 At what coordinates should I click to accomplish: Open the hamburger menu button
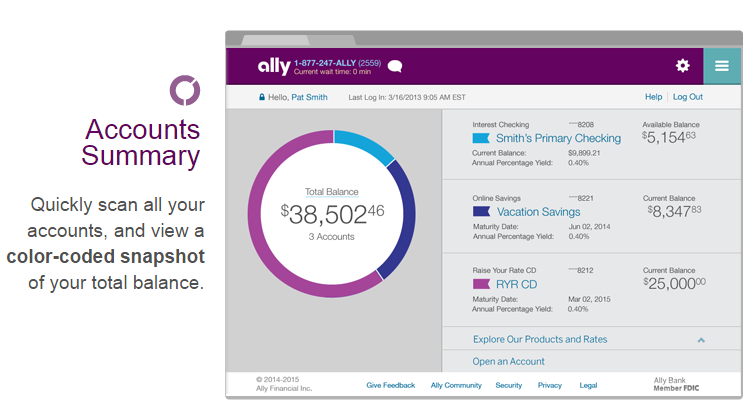coord(722,66)
